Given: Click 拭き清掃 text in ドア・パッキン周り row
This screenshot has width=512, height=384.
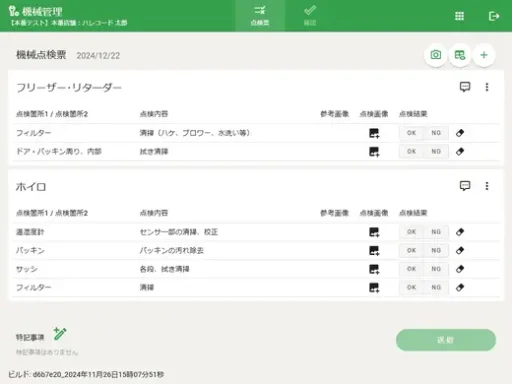Looking at the screenshot, I should (x=154, y=152).
